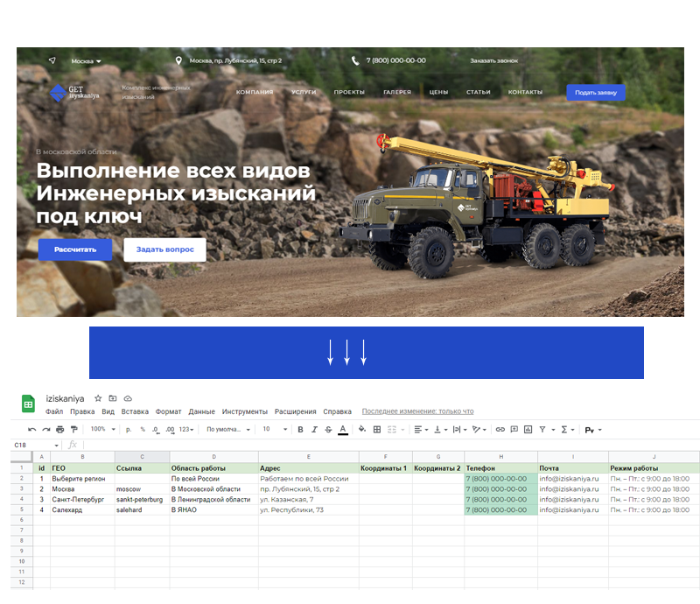Open the Москва city dropdown
700x604 pixels.
click(x=86, y=61)
